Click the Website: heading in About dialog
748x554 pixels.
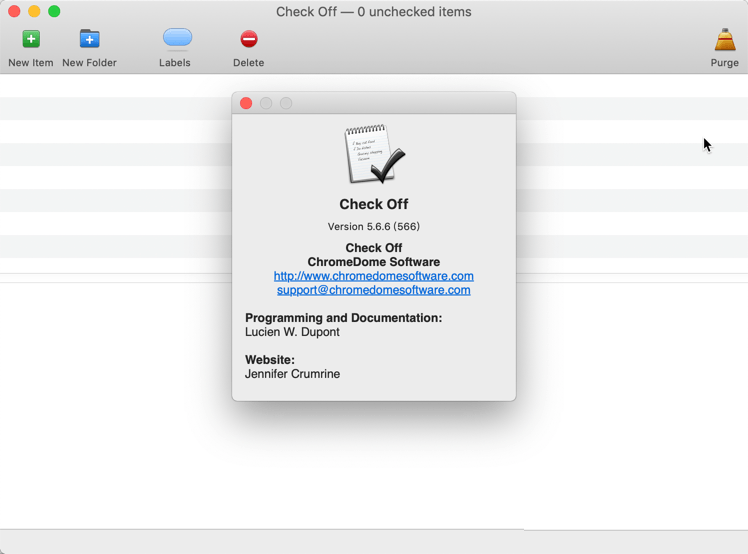coord(270,360)
